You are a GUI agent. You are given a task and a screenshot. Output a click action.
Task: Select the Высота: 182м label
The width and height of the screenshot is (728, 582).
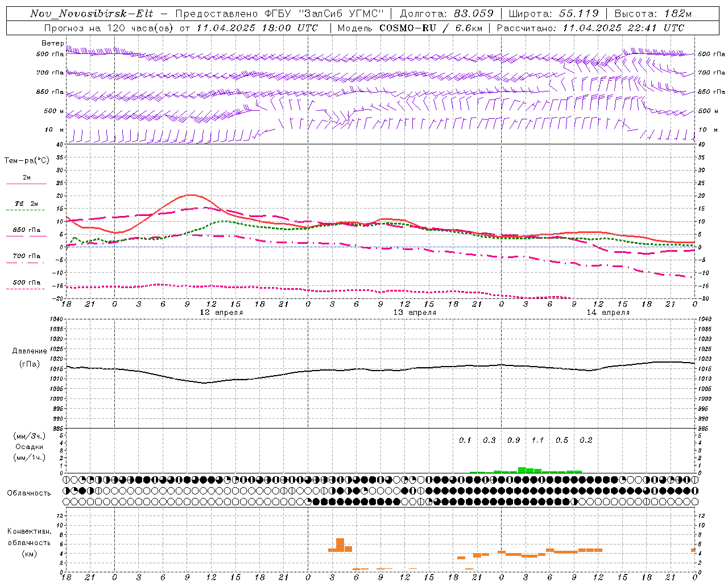(652, 14)
